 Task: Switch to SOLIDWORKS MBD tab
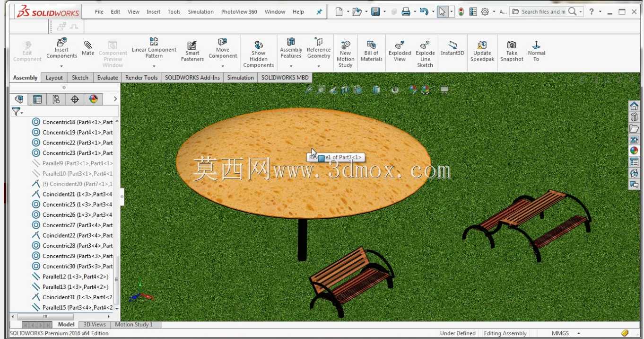(285, 78)
